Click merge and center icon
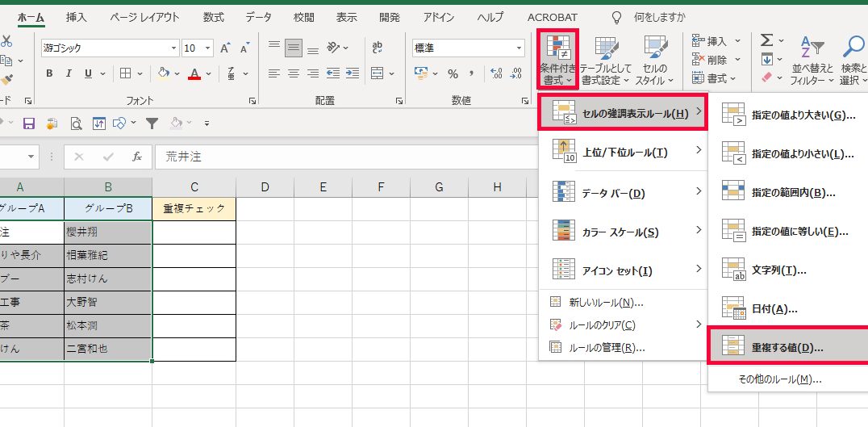Viewport: 868px width, 427px height. pyautogui.click(x=378, y=73)
